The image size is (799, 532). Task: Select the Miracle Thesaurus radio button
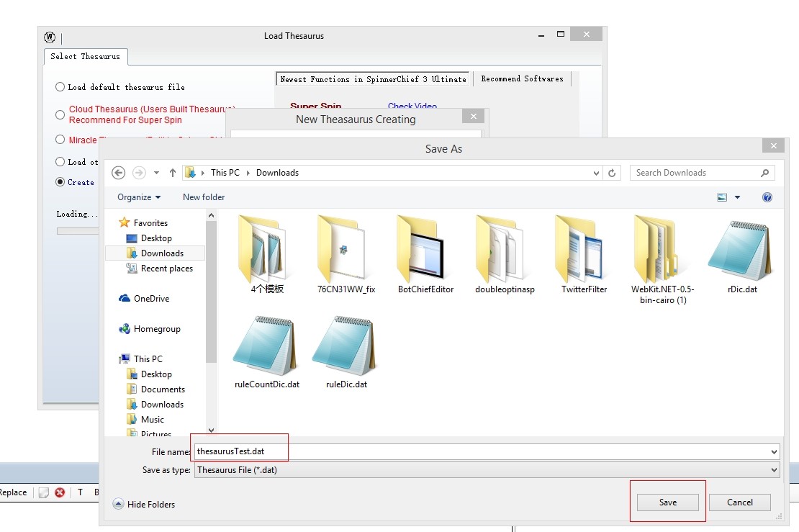click(x=60, y=140)
